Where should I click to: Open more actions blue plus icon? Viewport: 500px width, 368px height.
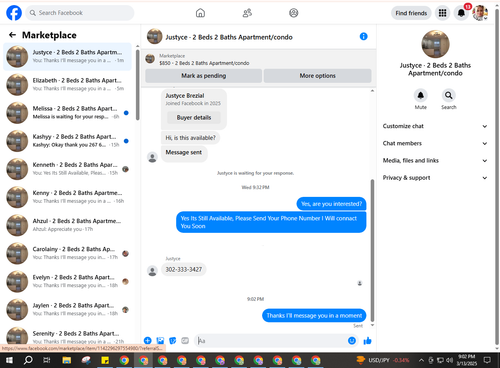[x=148, y=340]
